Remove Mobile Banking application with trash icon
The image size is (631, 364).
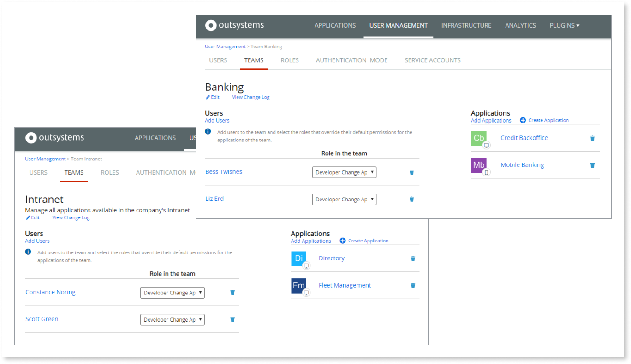[592, 165]
